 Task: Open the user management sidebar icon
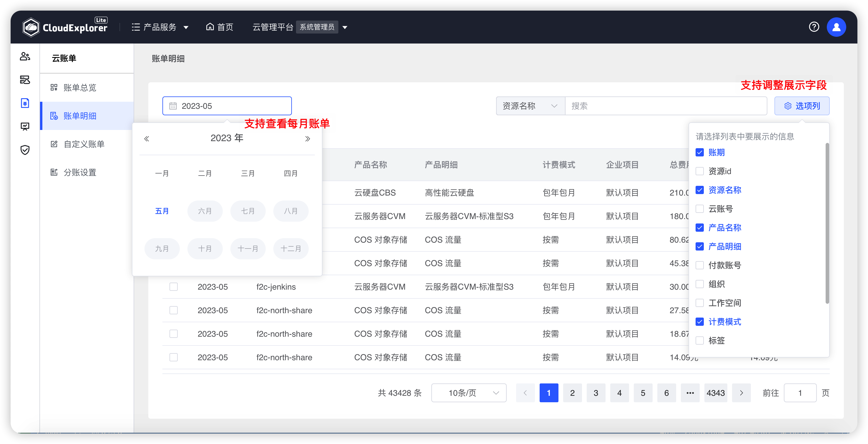[25, 56]
